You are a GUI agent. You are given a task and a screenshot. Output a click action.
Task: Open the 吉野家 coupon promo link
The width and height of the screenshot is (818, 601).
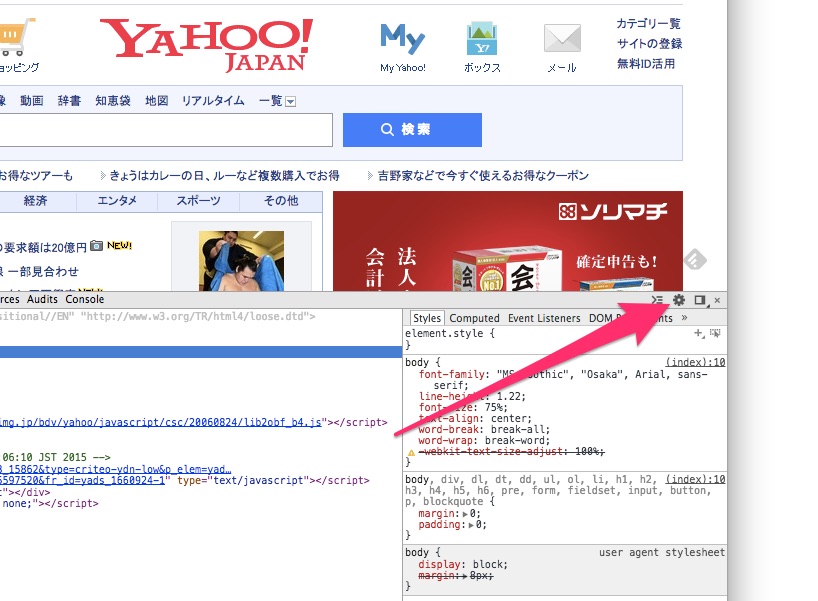click(483, 176)
